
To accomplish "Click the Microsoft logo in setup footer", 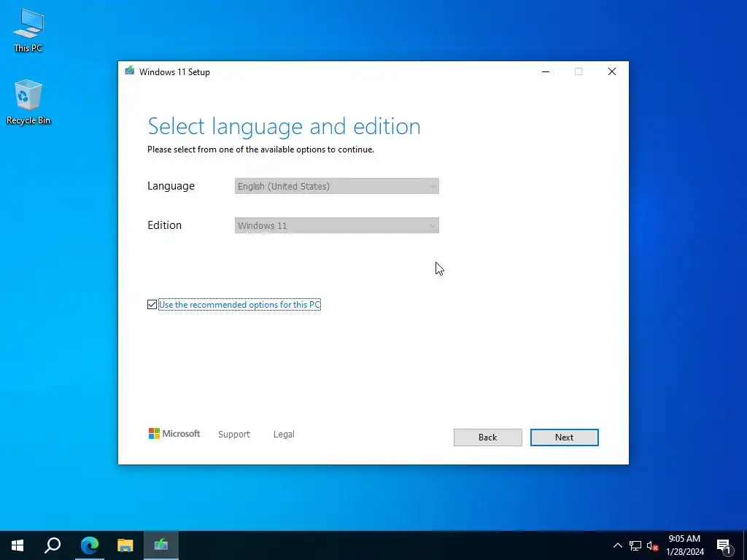I will click(174, 434).
